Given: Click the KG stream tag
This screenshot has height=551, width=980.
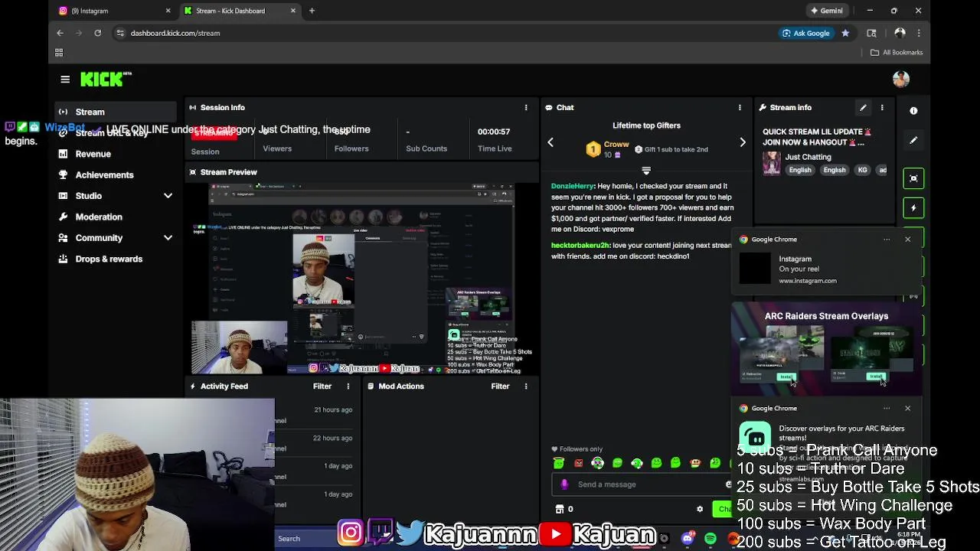Looking at the screenshot, I should tap(863, 170).
